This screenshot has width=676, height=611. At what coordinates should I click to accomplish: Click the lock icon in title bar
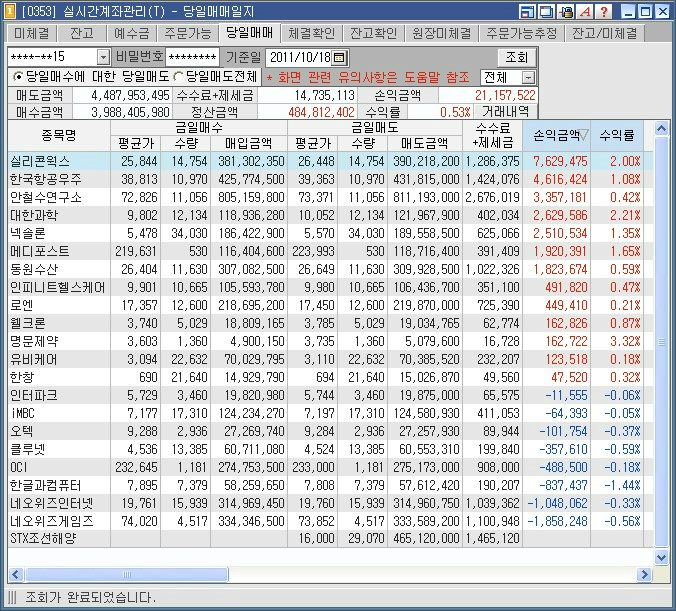coord(567,12)
